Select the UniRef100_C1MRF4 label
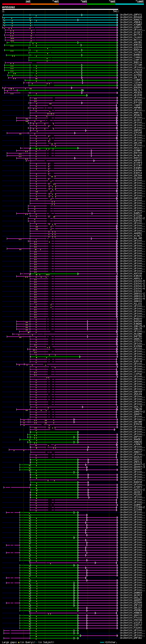 point(131,80)
